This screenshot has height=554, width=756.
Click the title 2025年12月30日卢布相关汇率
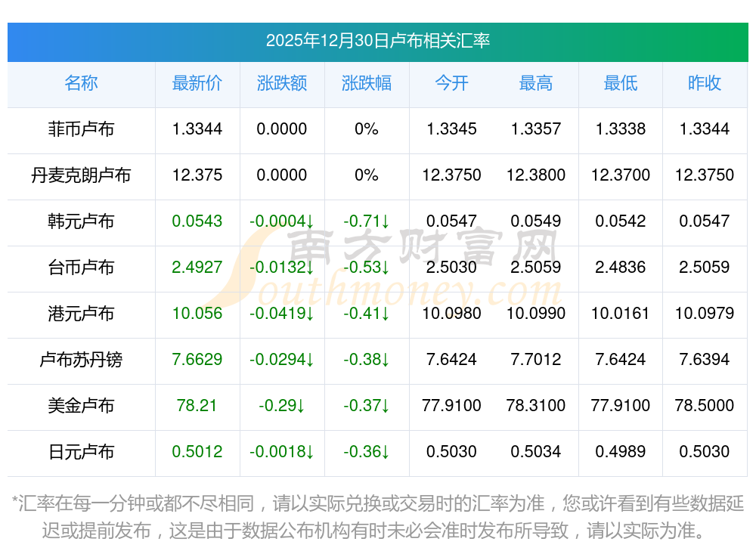pyautogui.click(x=377, y=41)
